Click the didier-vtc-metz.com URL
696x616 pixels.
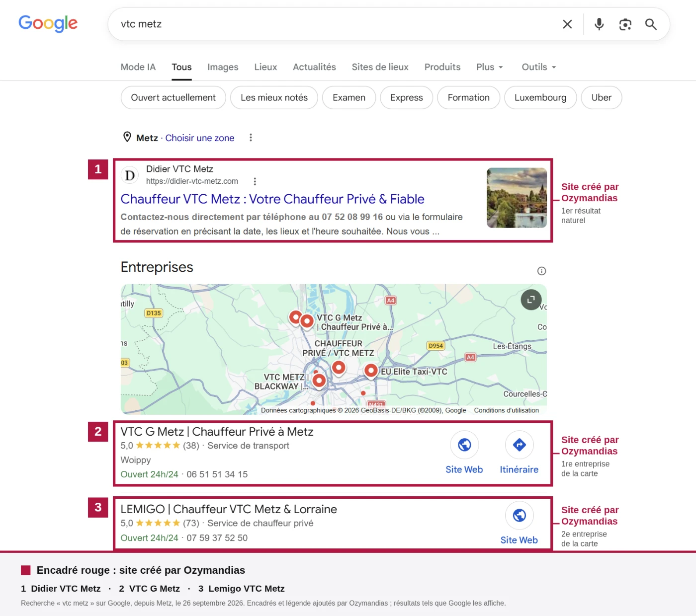tap(192, 181)
